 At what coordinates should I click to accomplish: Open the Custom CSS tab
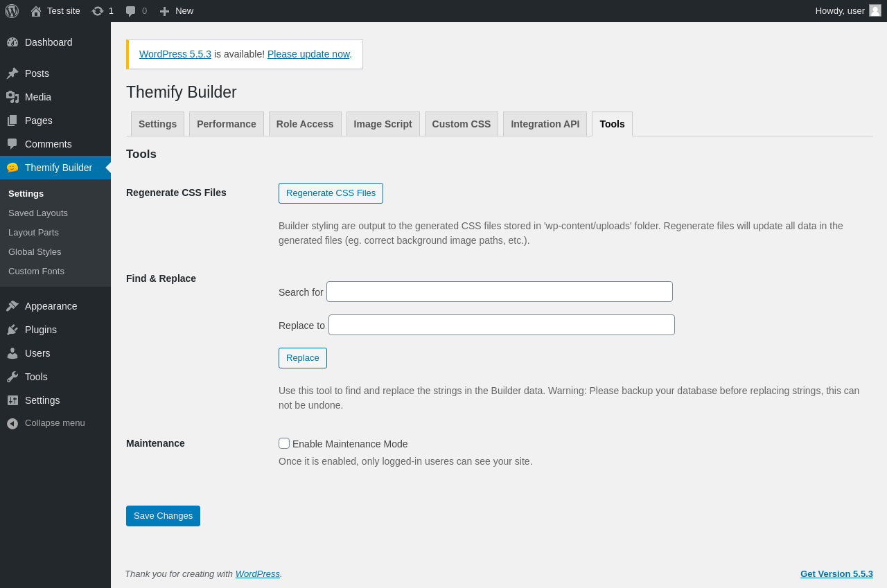462,124
